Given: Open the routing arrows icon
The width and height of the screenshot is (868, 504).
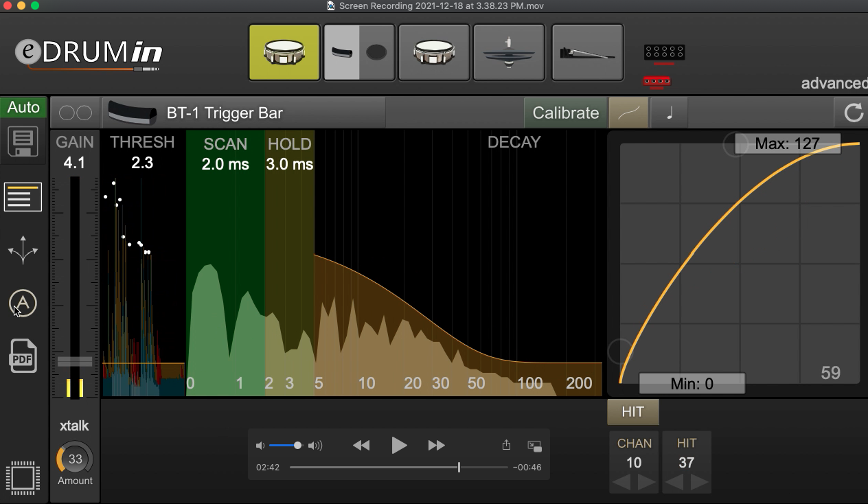Looking at the screenshot, I should (x=23, y=250).
